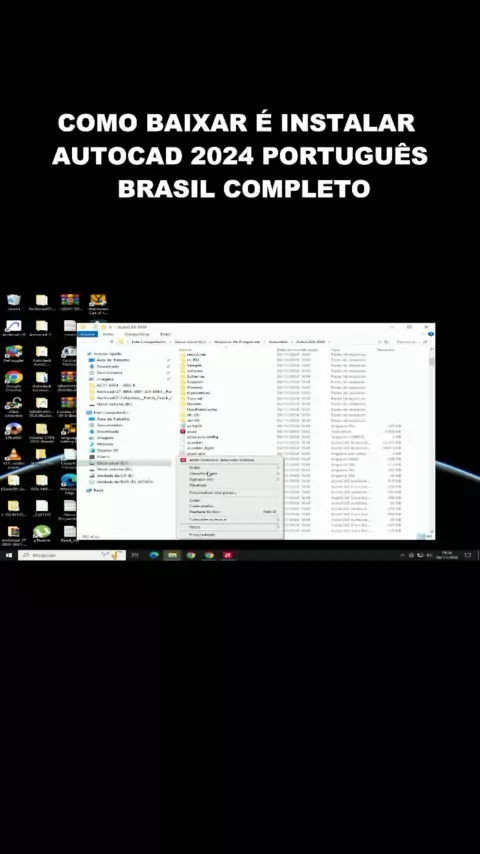The image size is (480, 854).
Task: Click the taskbar search box
Action: tap(72, 555)
